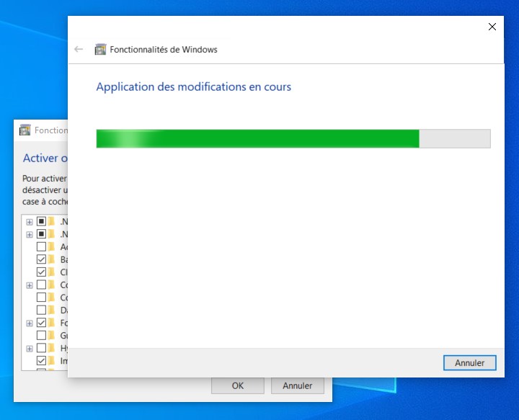Uncheck the 'Ba' feature checkbox

tap(41, 259)
